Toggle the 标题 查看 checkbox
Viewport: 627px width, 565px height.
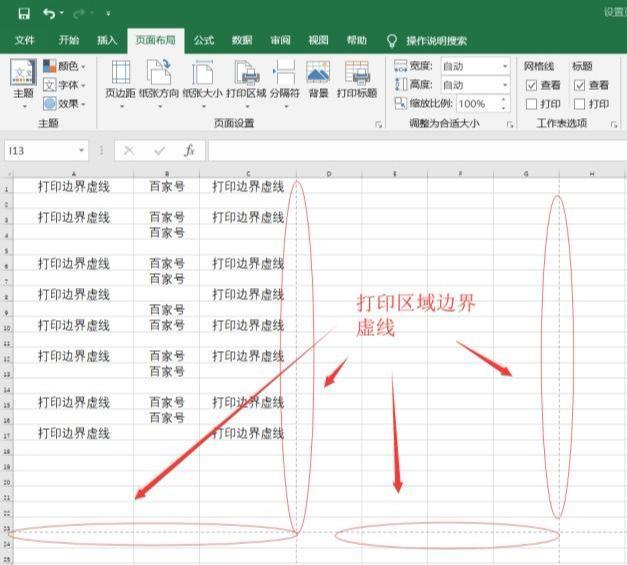point(580,86)
